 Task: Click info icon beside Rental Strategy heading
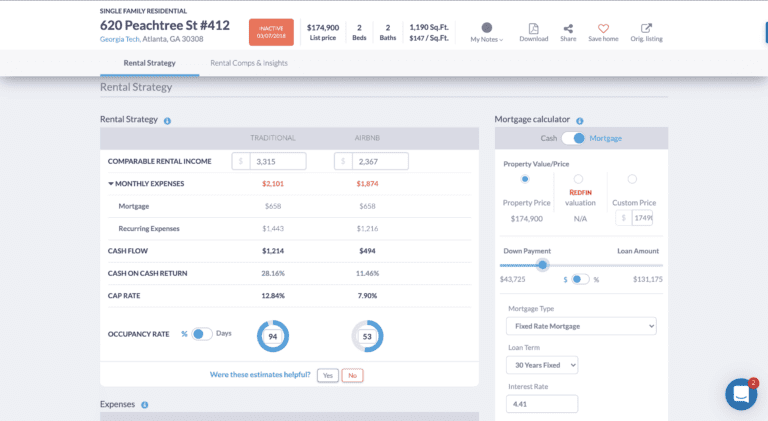point(167,121)
